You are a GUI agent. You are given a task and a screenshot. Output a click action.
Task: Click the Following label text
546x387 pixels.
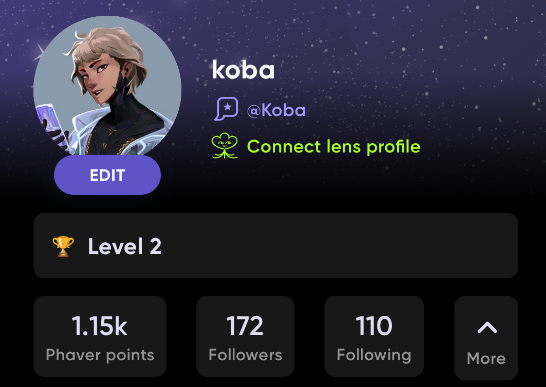374,355
